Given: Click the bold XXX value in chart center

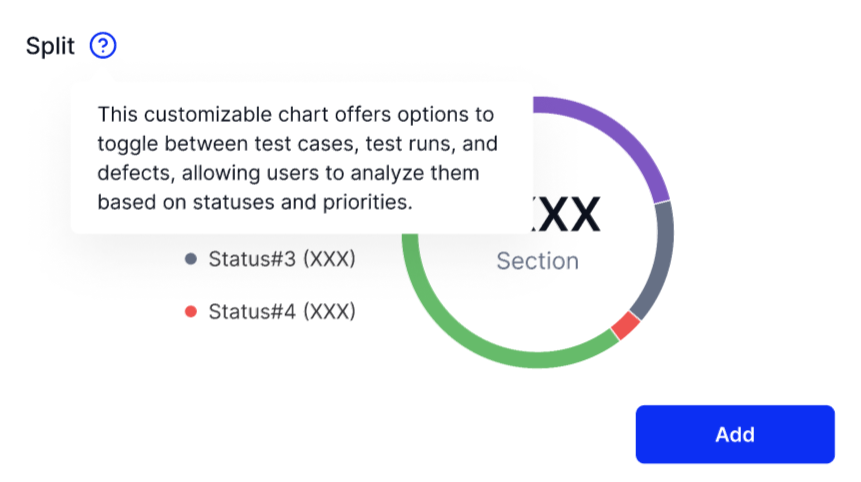Looking at the screenshot, I should tap(565, 214).
